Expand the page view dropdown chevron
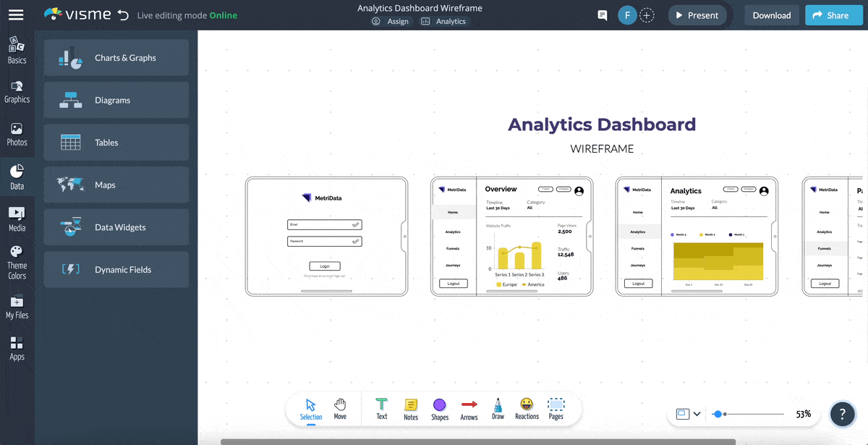 pos(697,414)
